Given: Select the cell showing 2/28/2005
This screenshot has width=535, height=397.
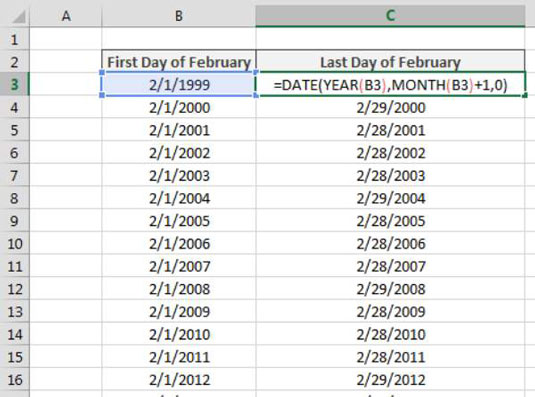Looking at the screenshot, I should 390,221.
